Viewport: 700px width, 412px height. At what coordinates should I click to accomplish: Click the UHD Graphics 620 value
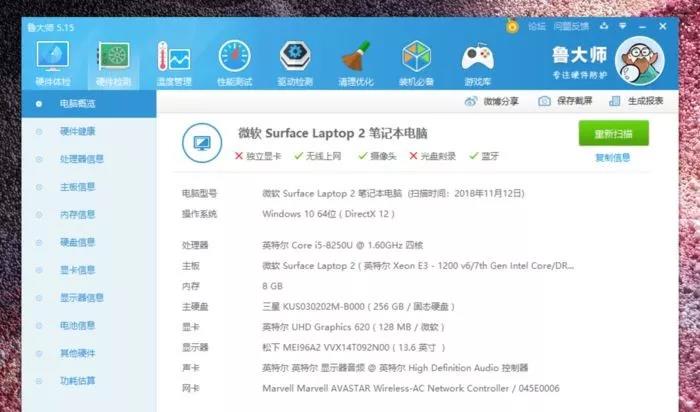coord(353,327)
